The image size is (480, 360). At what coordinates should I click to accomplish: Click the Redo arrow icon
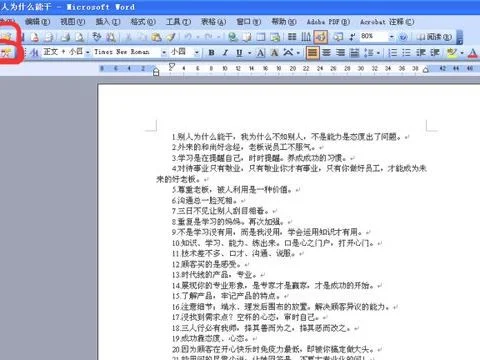(209, 37)
